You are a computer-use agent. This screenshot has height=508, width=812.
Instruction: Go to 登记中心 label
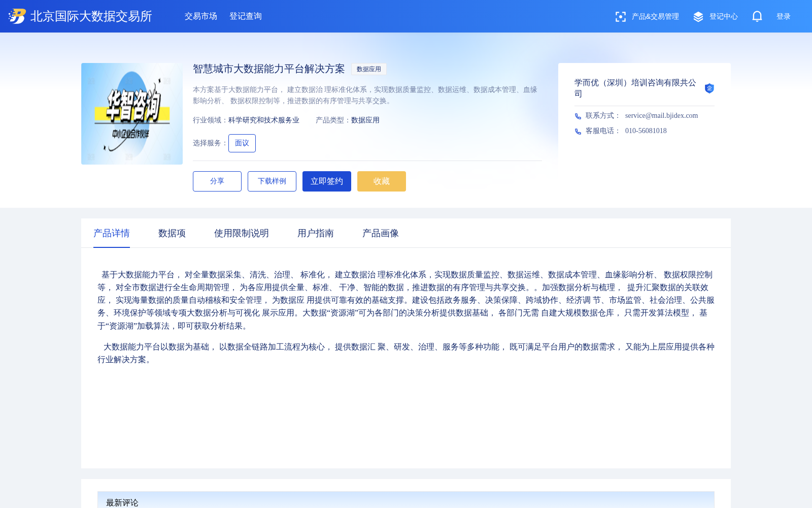(x=724, y=16)
